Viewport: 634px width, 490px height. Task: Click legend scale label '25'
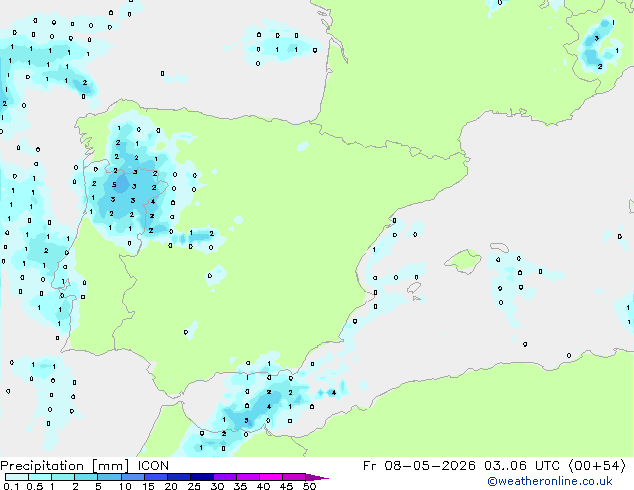point(194,486)
